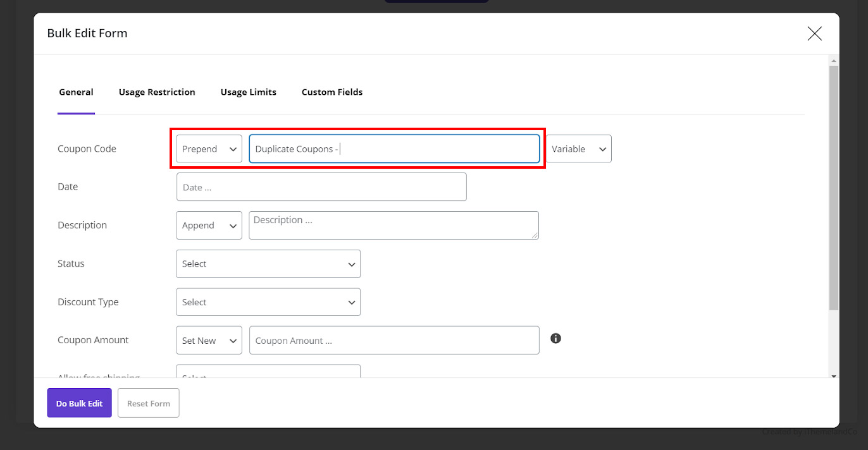Open the Discount Type Select dropdown
The image size is (868, 450).
click(x=268, y=302)
